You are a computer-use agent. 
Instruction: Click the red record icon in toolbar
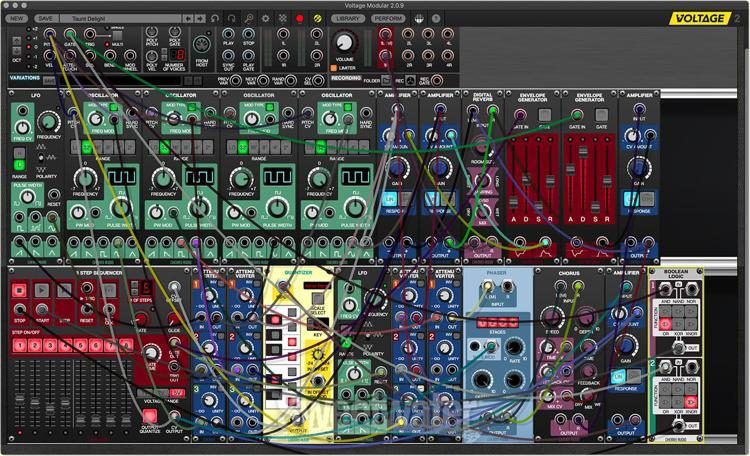click(x=300, y=19)
